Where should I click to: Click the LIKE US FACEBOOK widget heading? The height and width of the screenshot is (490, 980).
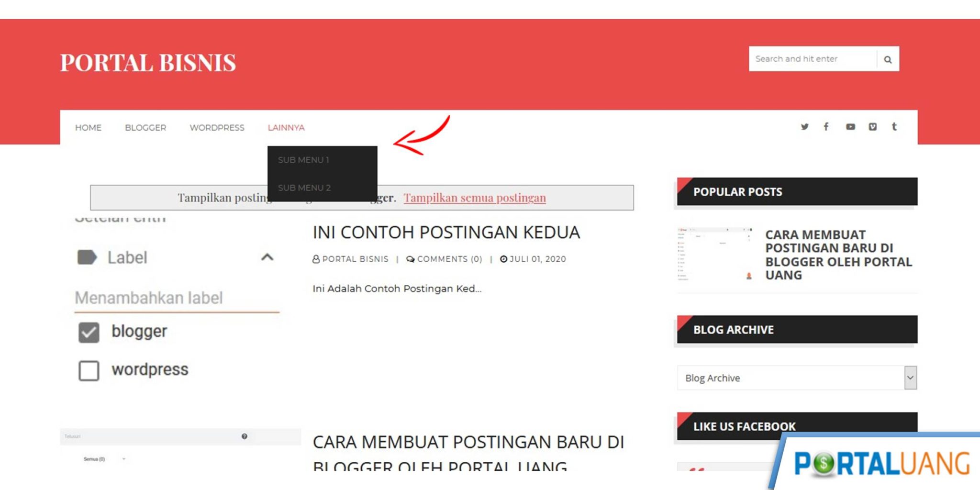pyautogui.click(x=797, y=426)
